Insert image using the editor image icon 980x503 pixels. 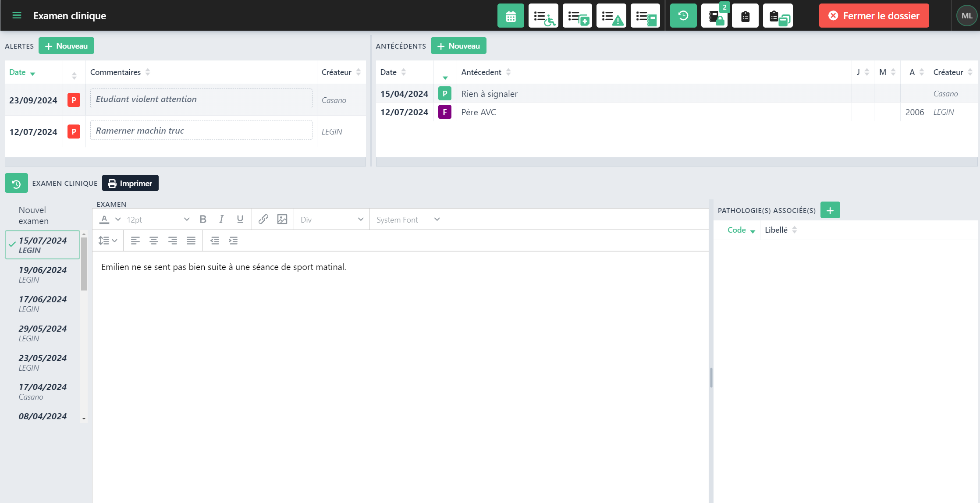[282, 220]
